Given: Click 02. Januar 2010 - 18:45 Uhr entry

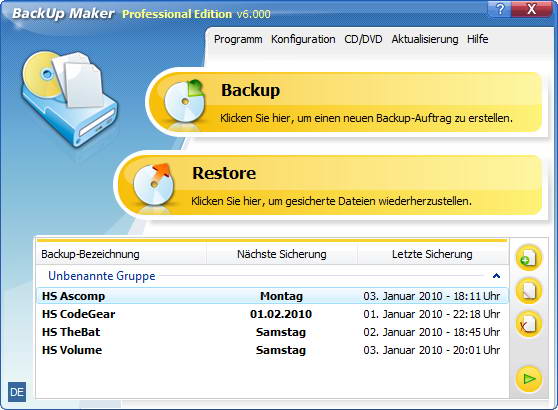Looking at the screenshot, I should [x=432, y=332].
